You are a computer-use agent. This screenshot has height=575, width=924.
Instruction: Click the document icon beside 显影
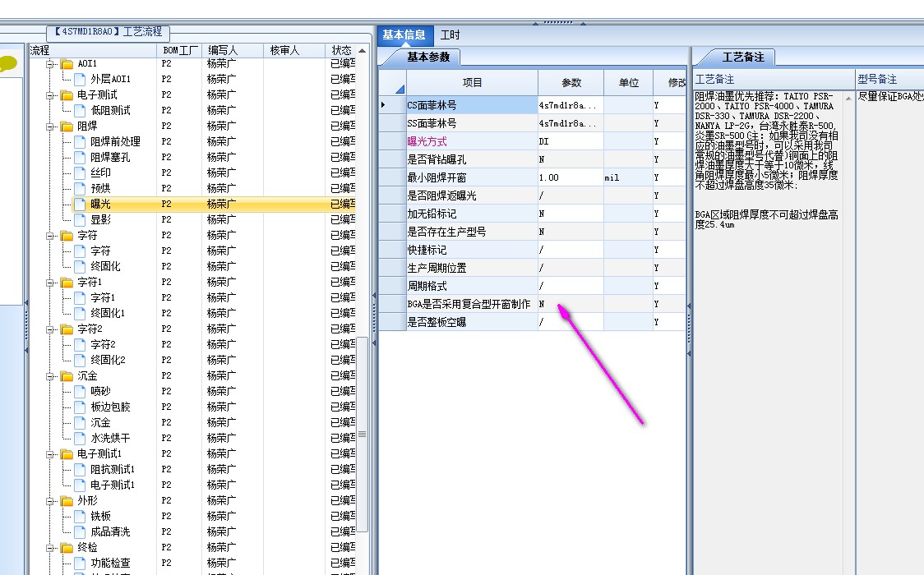[80, 219]
